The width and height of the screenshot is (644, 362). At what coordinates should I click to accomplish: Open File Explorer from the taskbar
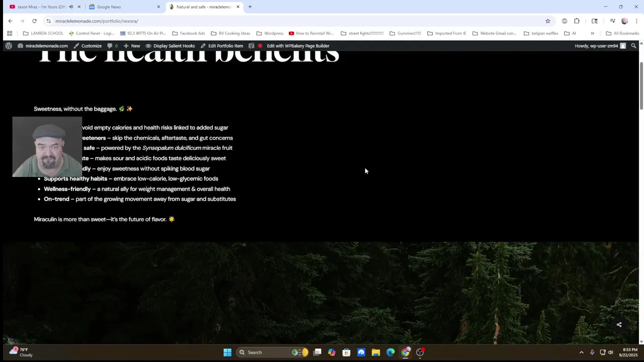click(376, 352)
